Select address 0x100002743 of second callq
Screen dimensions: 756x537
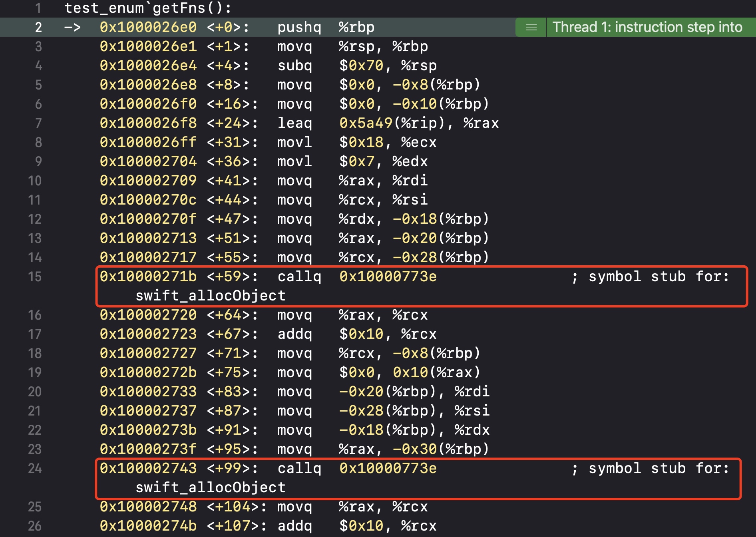(x=148, y=468)
